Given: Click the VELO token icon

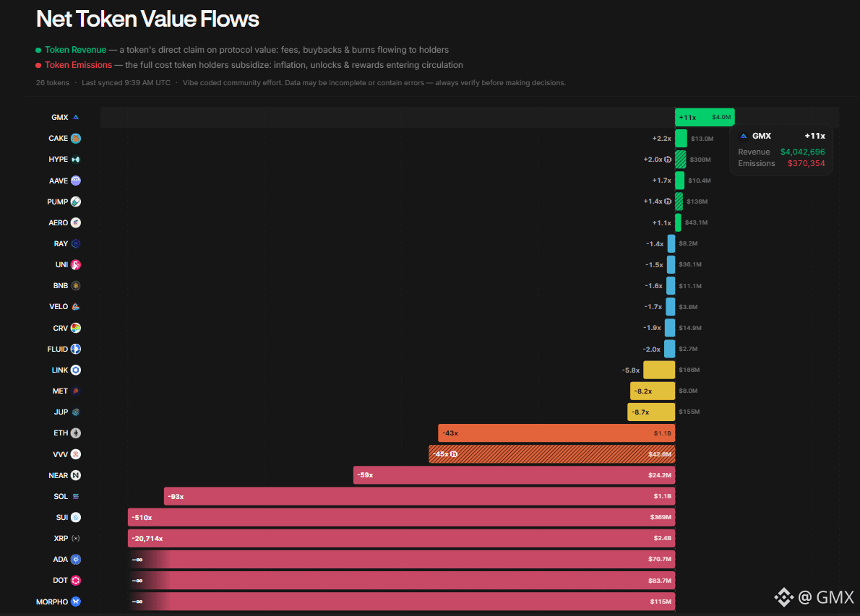Looking at the screenshot, I should point(76,307).
